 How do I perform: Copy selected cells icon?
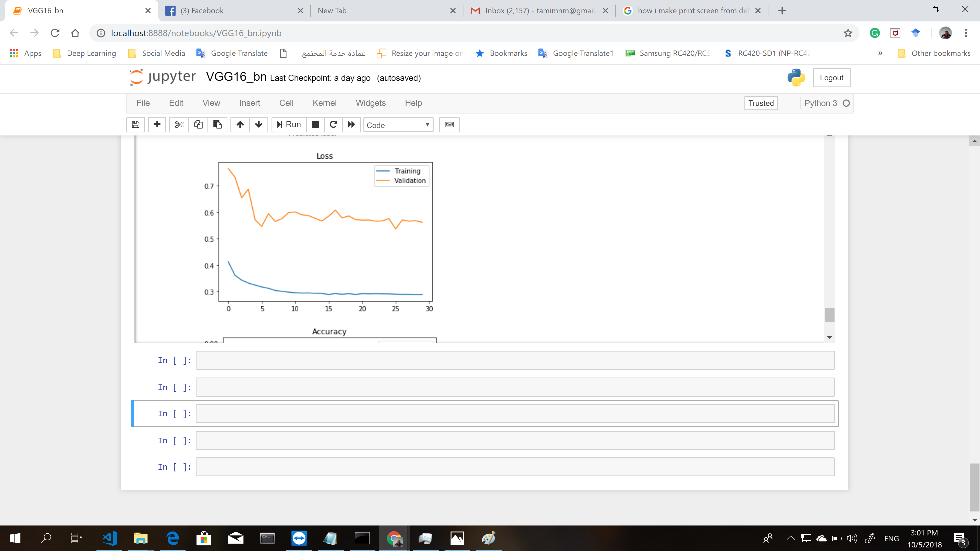click(198, 124)
